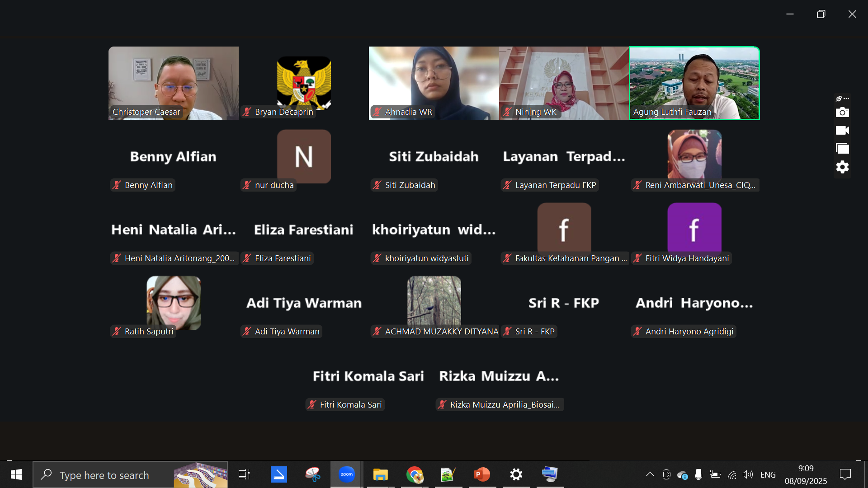Open PowerPoint from the taskbar

tap(482, 474)
